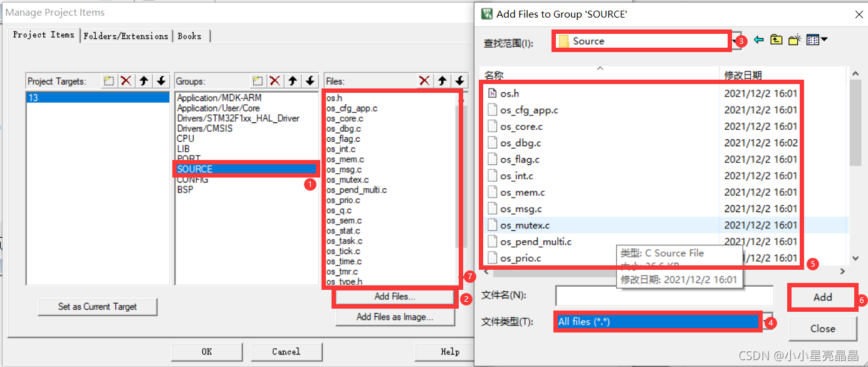Click the Add Files... button
868x367 pixels.
[x=395, y=297]
